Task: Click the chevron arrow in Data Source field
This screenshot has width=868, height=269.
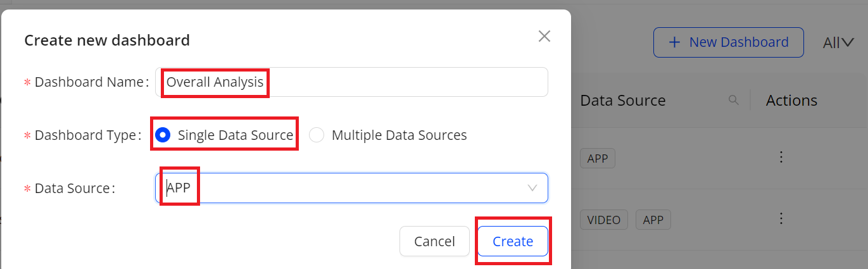Action: click(532, 188)
